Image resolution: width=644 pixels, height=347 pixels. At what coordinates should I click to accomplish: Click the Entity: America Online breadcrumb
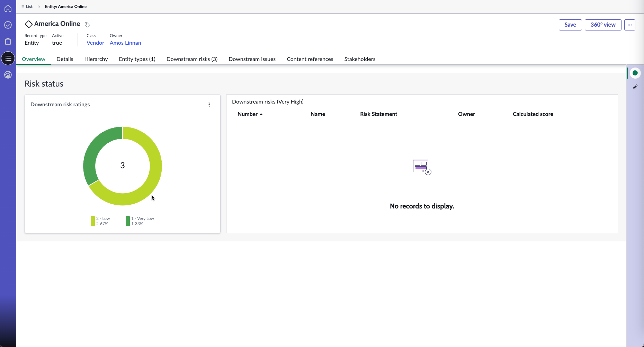66,7
